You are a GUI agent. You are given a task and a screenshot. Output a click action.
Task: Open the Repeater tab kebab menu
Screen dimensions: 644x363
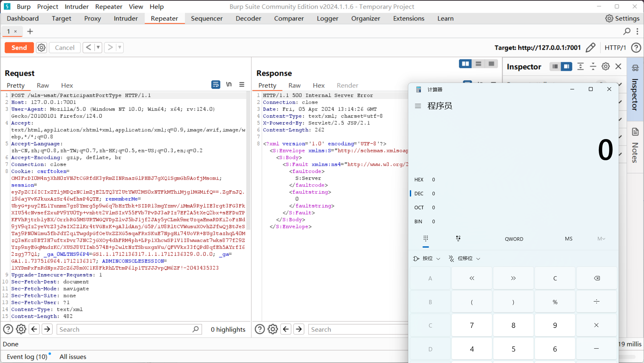pyautogui.click(x=637, y=31)
